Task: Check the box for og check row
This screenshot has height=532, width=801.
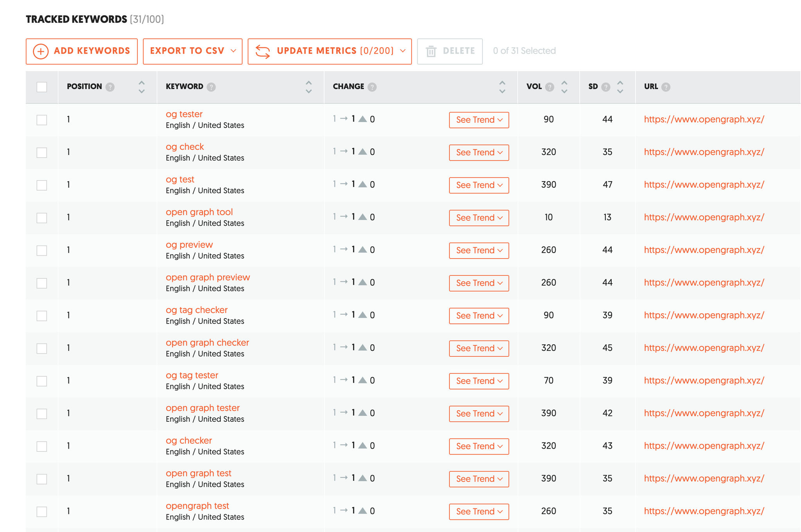Action: (42, 152)
